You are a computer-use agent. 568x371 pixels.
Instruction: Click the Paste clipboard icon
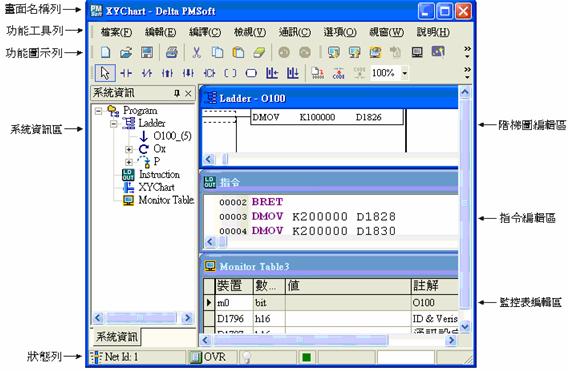click(x=238, y=52)
